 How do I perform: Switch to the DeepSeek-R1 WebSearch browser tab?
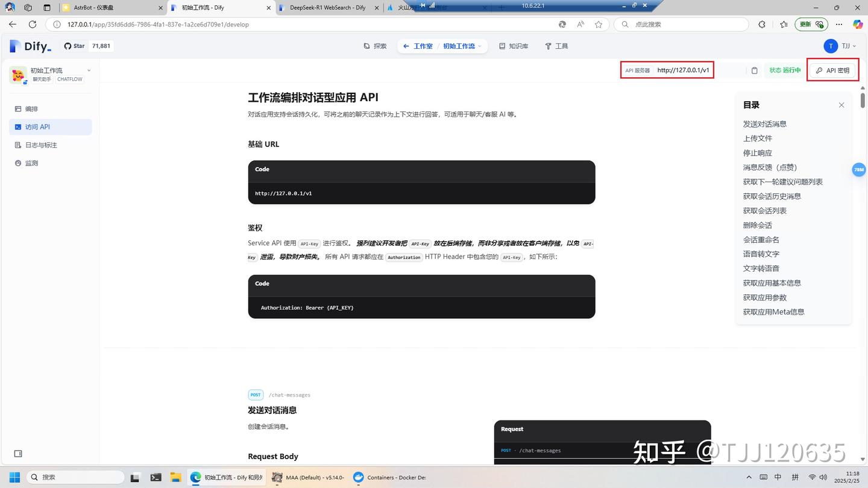pyautogui.click(x=325, y=8)
